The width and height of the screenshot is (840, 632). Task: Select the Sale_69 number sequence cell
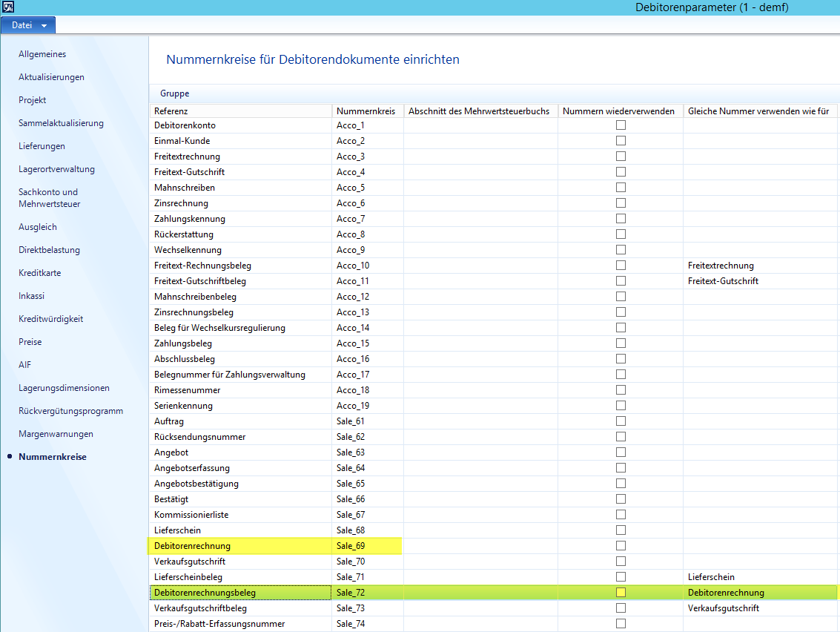pyautogui.click(x=367, y=546)
